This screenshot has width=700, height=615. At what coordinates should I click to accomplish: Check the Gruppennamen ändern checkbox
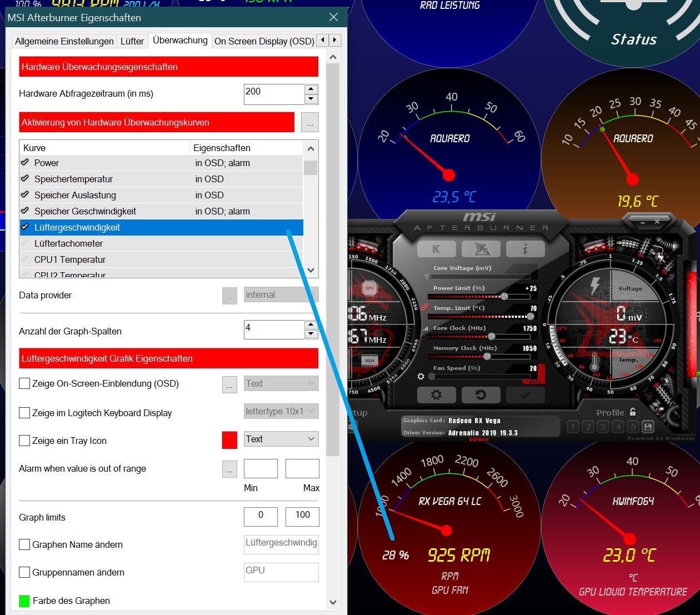(24, 572)
